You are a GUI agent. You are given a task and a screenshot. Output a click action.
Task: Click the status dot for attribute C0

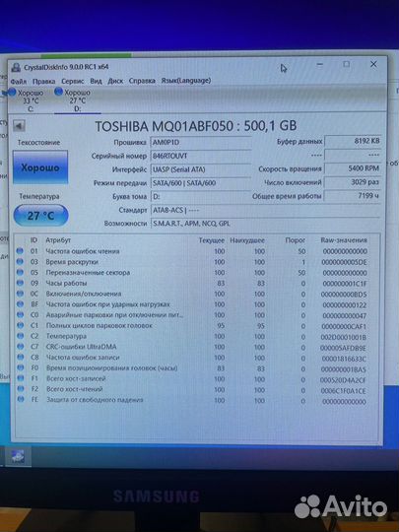point(20,315)
